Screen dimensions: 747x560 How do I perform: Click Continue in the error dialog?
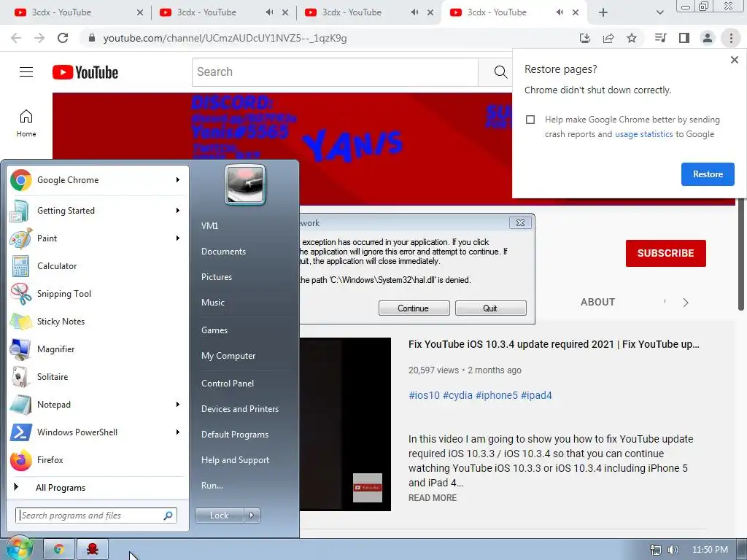414,308
